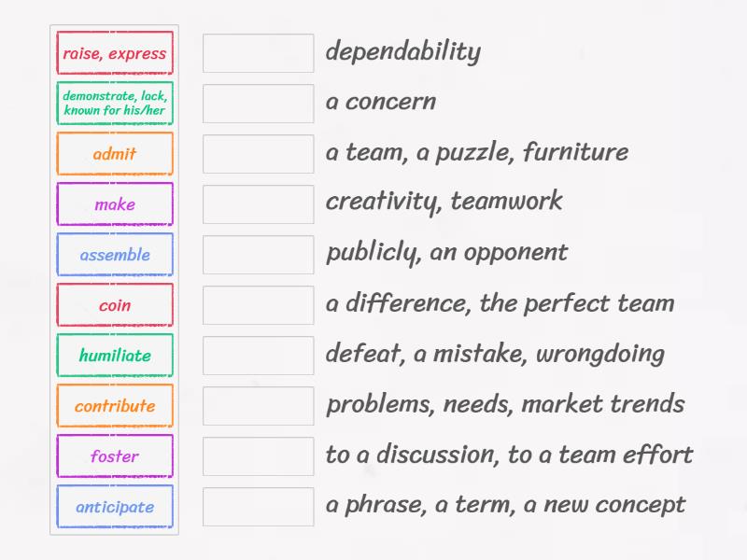Select the 'admit' word tile
Viewport: 747px width, 560px height.
114,153
